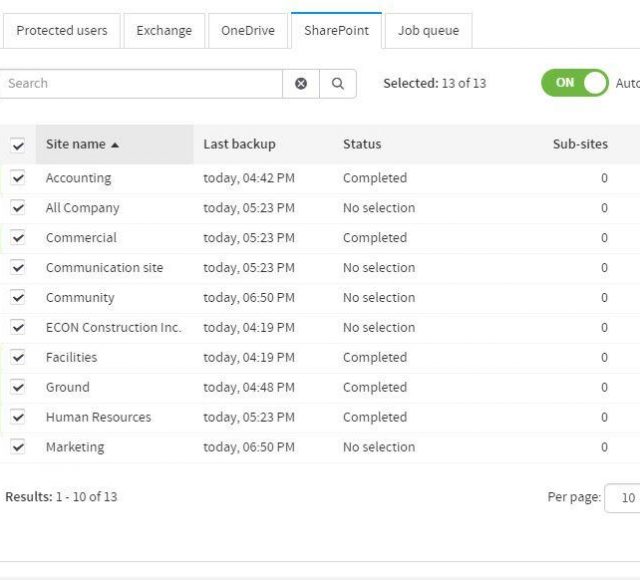
Task: Click ECON Construction's 04:19 PM backup time
Action: point(249,327)
